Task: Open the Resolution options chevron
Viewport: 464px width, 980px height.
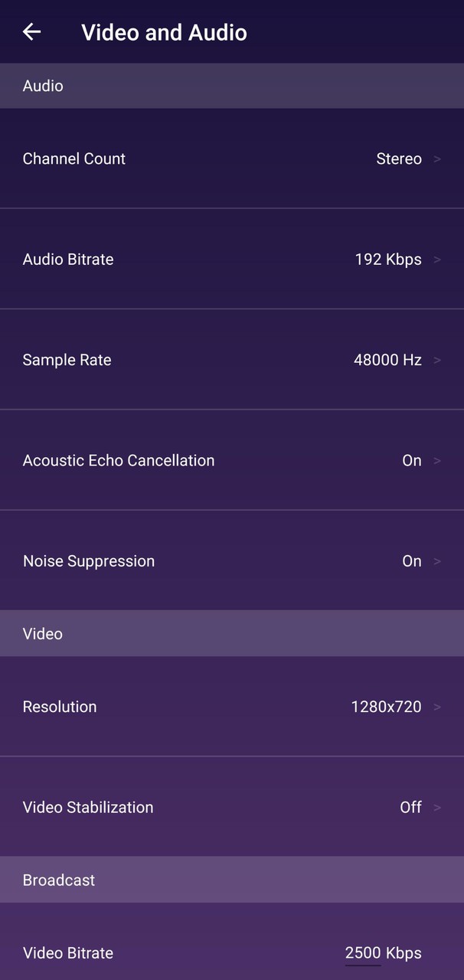Action: coord(438,707)
